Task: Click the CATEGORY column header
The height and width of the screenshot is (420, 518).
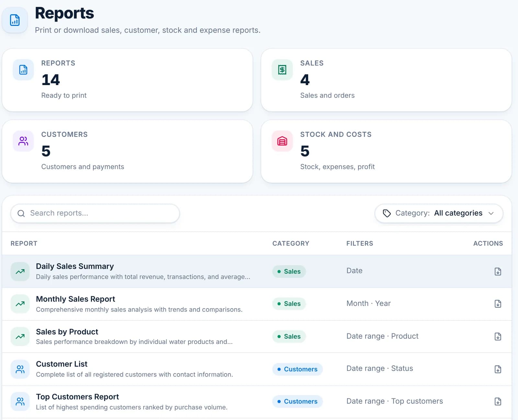Action: click(x=291, y=243)
